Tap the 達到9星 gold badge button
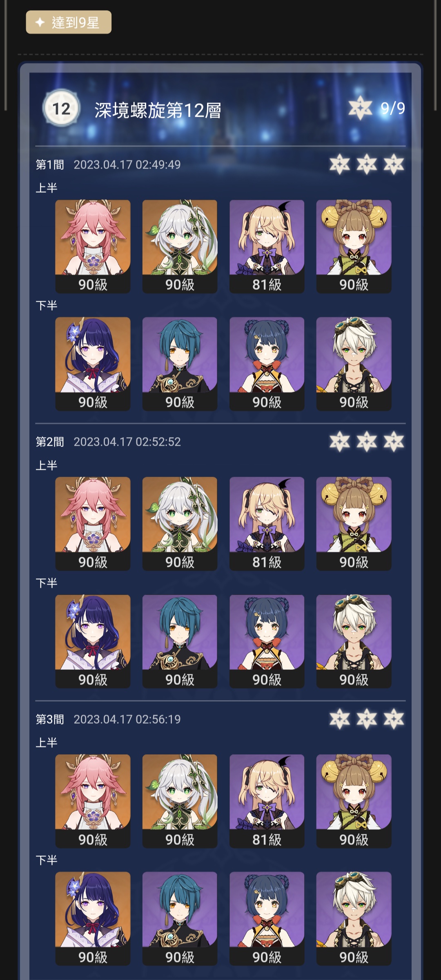 coord(69,22)
